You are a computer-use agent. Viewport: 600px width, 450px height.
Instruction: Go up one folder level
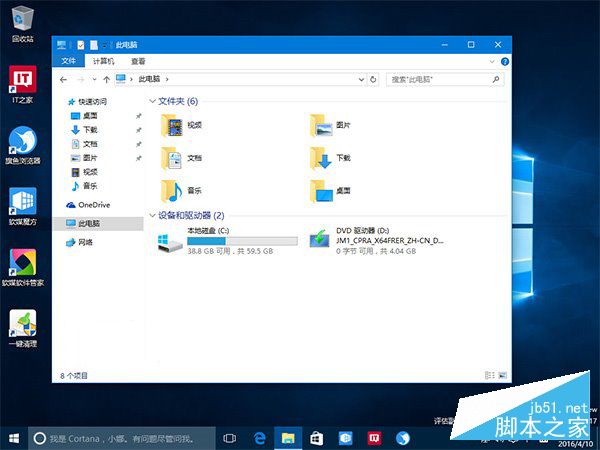pyautogui.click(x=107, y=80)
